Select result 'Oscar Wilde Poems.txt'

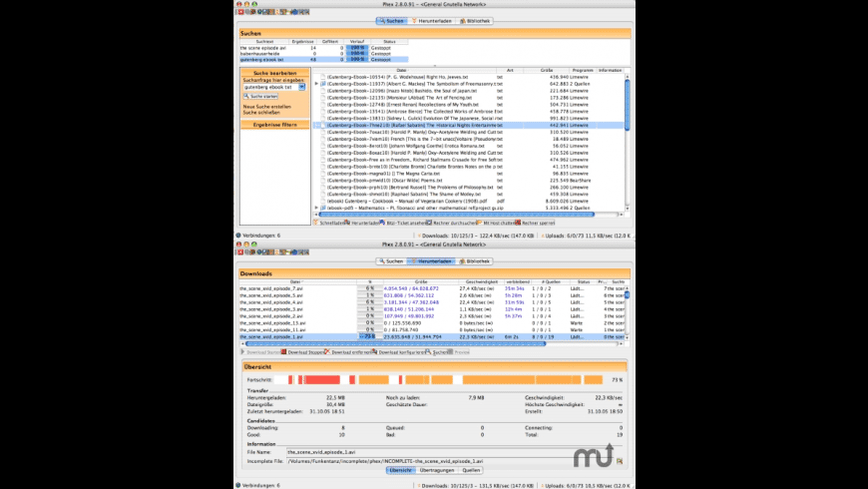(x=470, y=180)
